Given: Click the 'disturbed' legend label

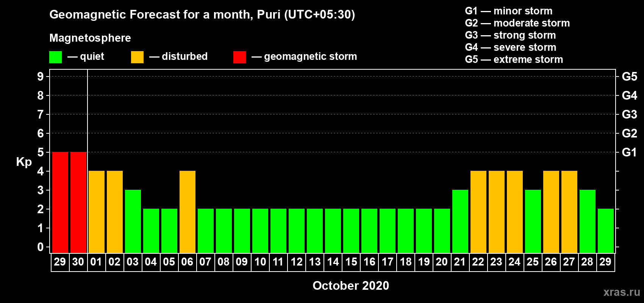Looking at the screenshot, I should [x=184, y=56].
